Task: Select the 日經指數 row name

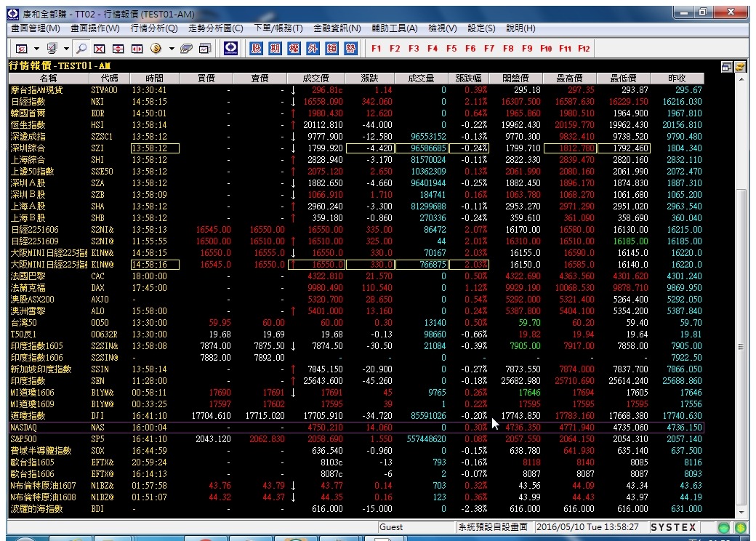Action: (x=28, y=102)
